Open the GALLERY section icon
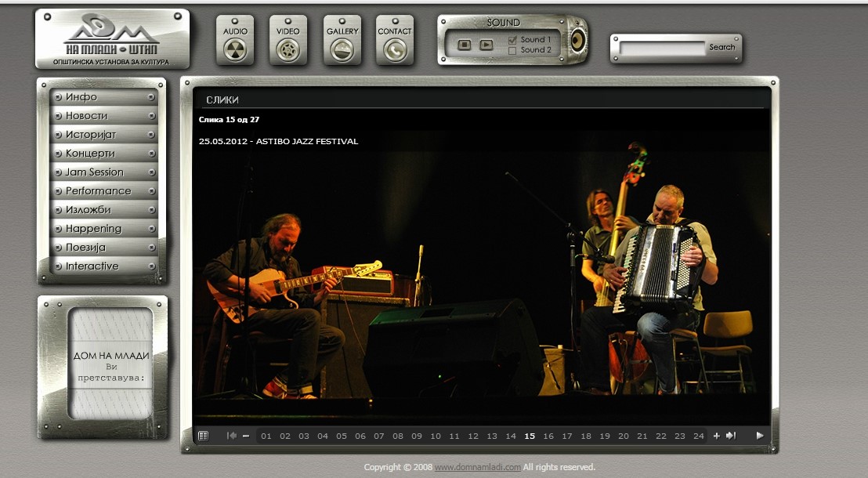868x478 pixels. [x=342, y=49]
